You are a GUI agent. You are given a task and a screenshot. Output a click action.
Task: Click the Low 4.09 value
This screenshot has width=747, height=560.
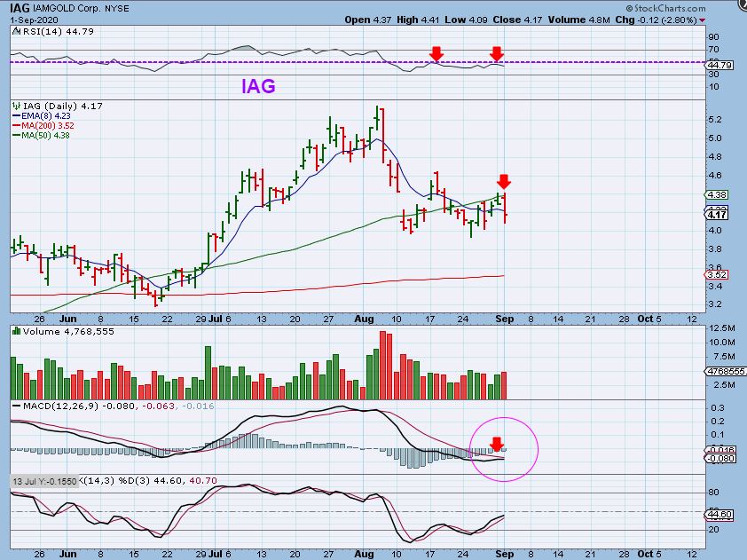coord(467,20)
